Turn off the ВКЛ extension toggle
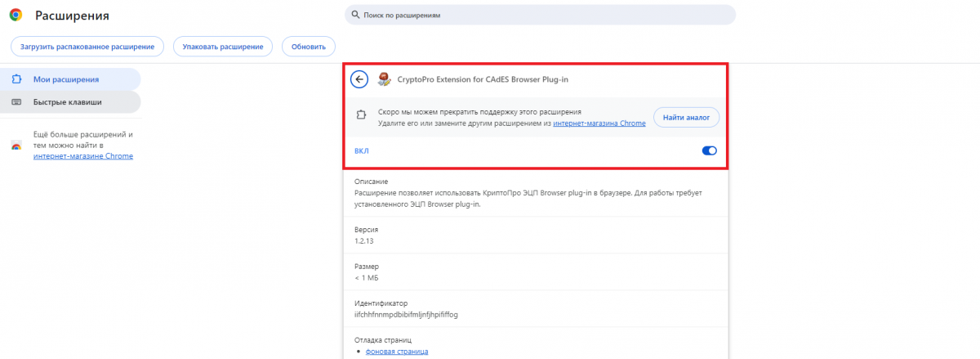 click(709, 150)
